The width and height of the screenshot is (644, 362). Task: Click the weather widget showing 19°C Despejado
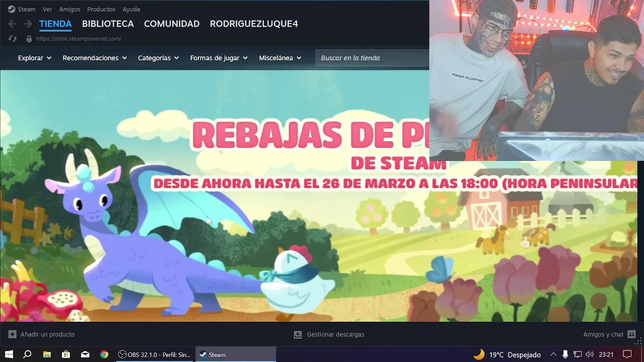click(x=507, y=354)
